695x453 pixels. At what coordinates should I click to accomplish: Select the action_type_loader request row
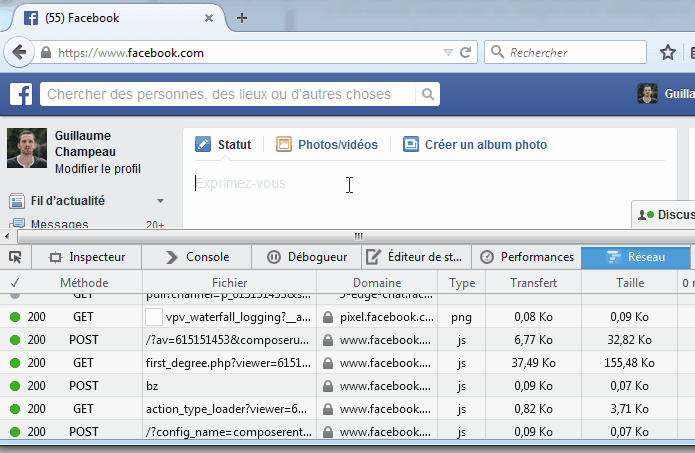click(348, 409)
